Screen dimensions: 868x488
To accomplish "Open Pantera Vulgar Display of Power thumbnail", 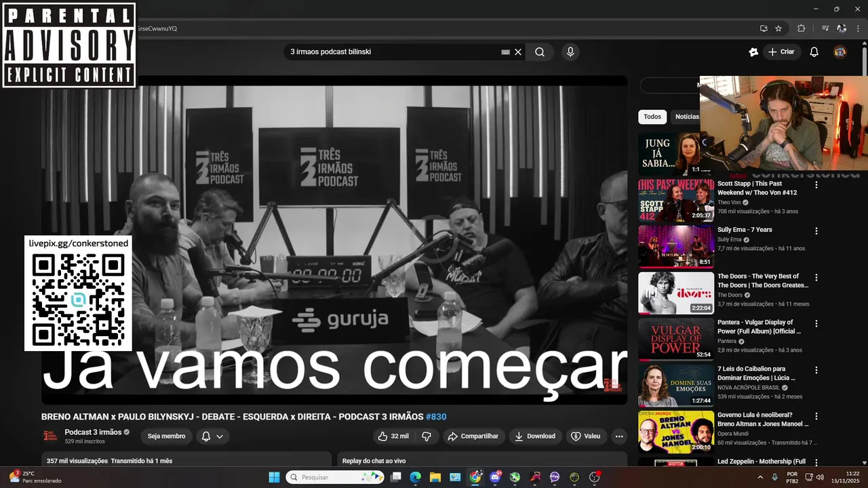I will 676,339.
